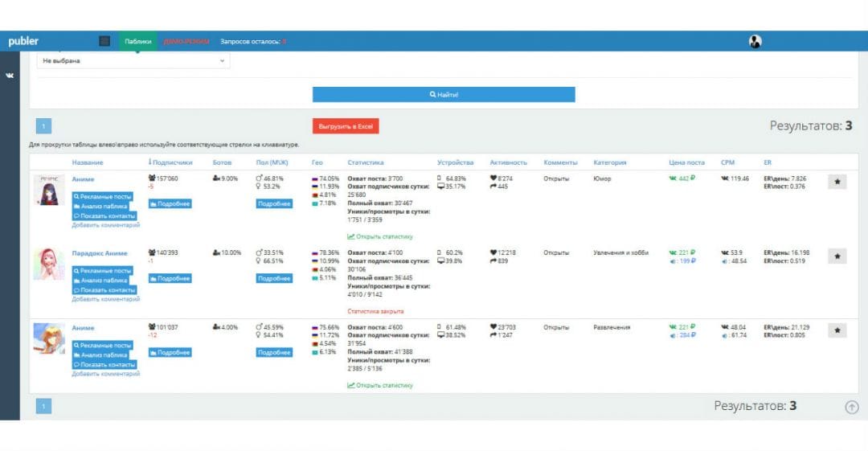Click Рекламные посты for Аниме with 101'037 subscribers
The height and width of the screenshot is (451, 868).
coord(102,345)
